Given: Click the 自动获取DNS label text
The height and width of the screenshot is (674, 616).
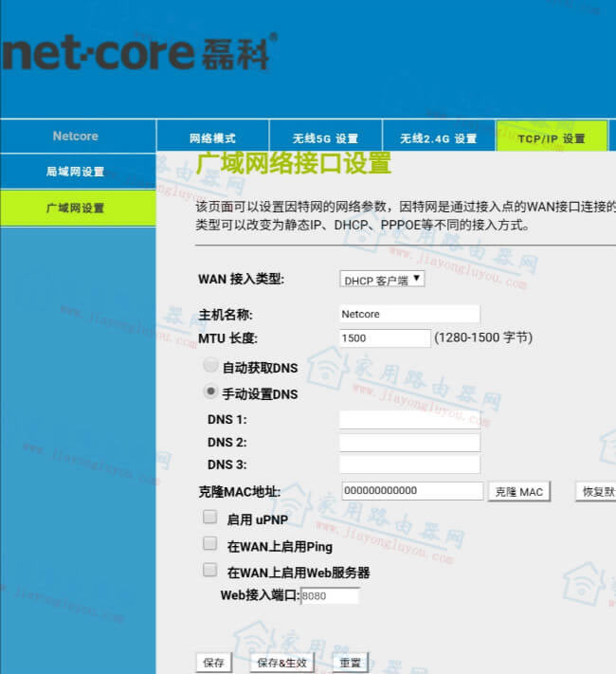Looking at the screenshot, I should 260,368.
